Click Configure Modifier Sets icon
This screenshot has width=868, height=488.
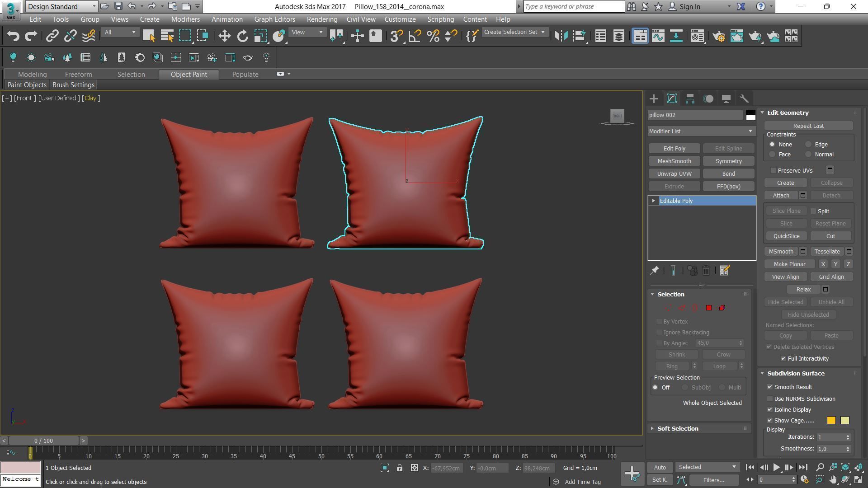click(724, 271)
